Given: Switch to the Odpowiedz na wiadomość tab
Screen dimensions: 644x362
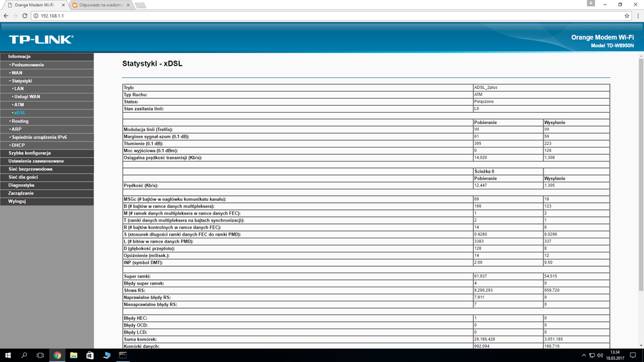Looking at the screenshot, I should 101,5.
